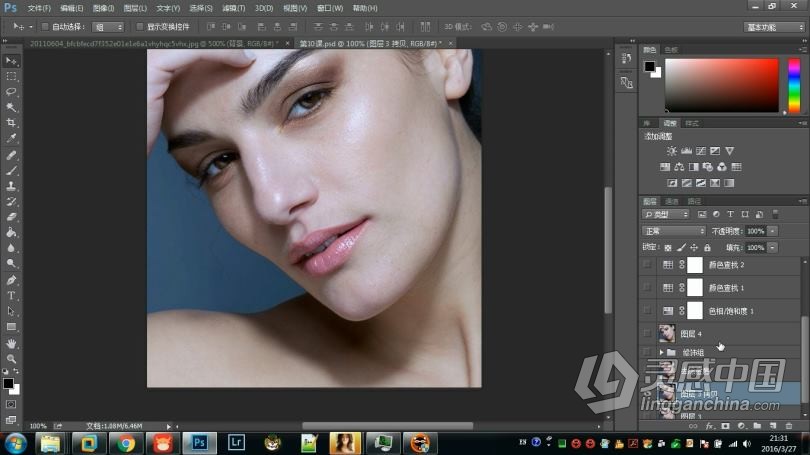
Task: Toggle visibility of 颜色查找 1 layer
Action: tap(647, 287)
